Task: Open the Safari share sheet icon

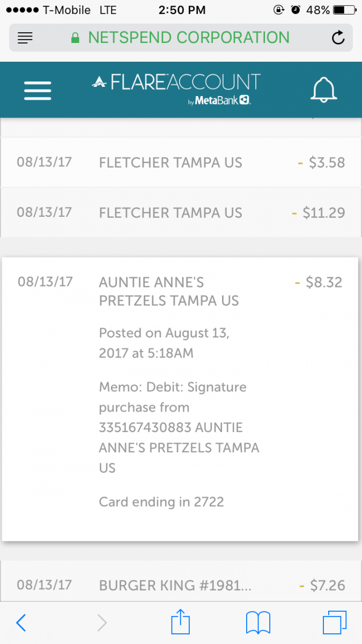Action: click(x=180, y=623)
